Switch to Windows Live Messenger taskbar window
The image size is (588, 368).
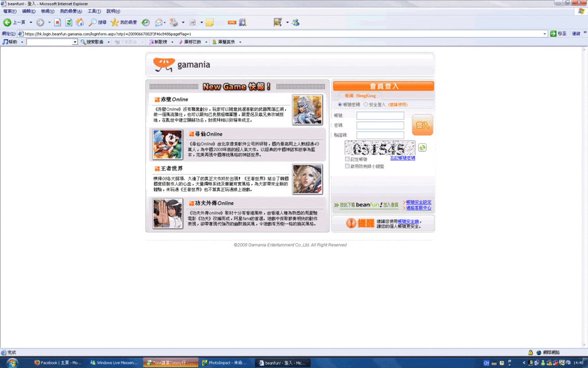tap(114, 363)
